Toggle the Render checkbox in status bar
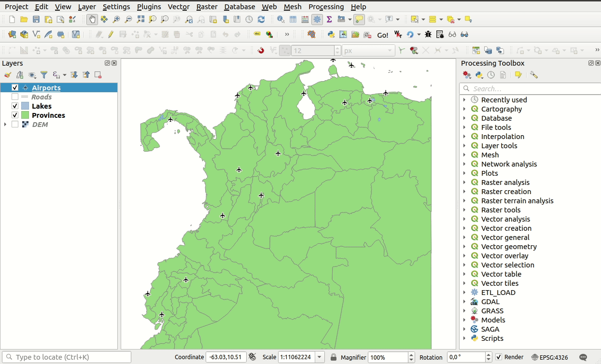The image size is (601, 364). tap(499, 357)
